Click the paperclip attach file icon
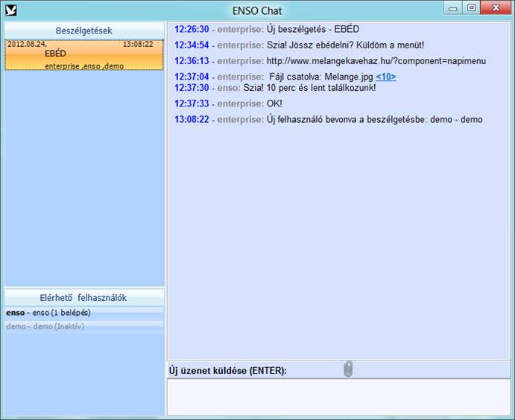This screenshot has height=420, width=515. point(348,369)
